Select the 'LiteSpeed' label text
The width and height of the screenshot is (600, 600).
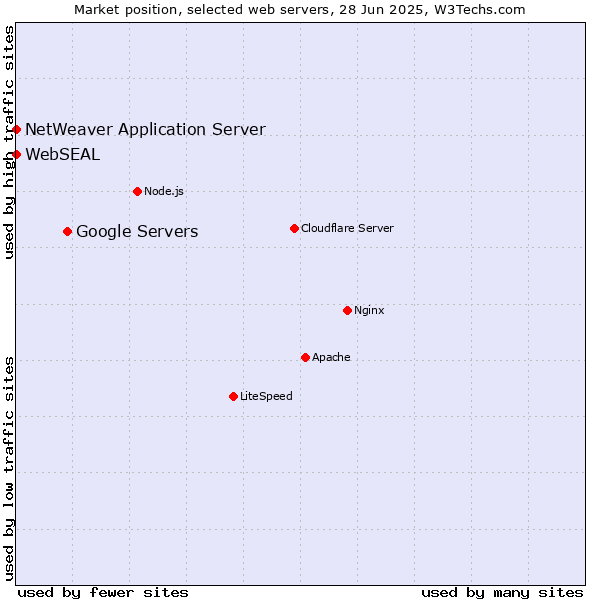(266, 396)
